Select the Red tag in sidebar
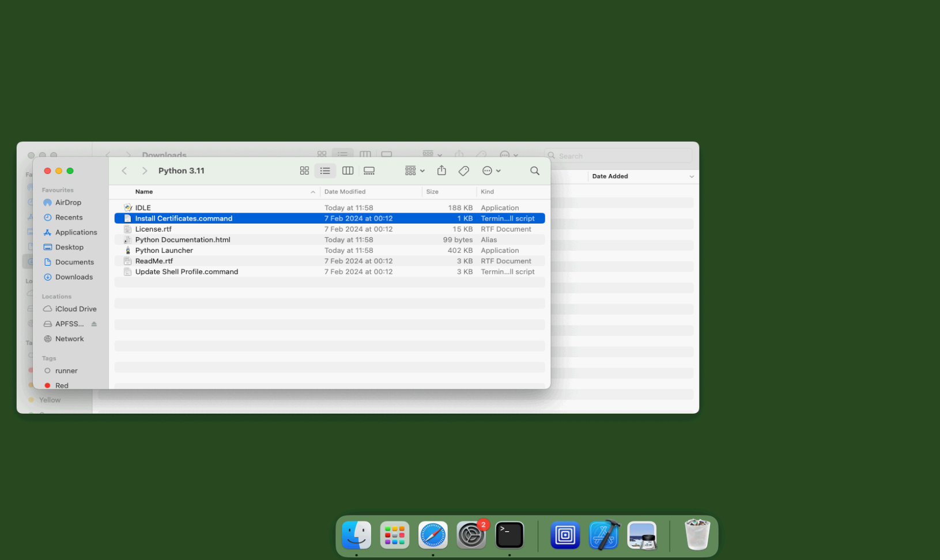Viewport: 940px width, 560px height. click(x=62, y=385)
